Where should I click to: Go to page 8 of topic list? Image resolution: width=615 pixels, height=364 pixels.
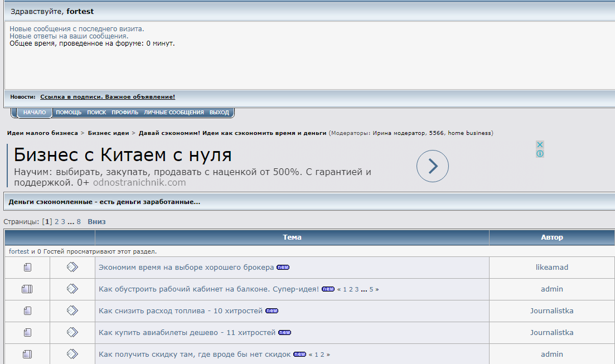click(x=79, y=222)
